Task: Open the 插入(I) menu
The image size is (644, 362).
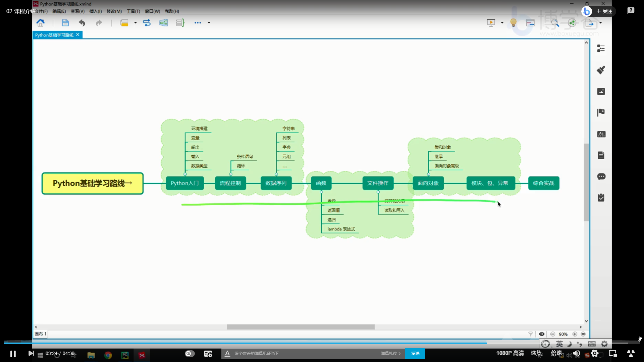Action: [x=96, y=11]
